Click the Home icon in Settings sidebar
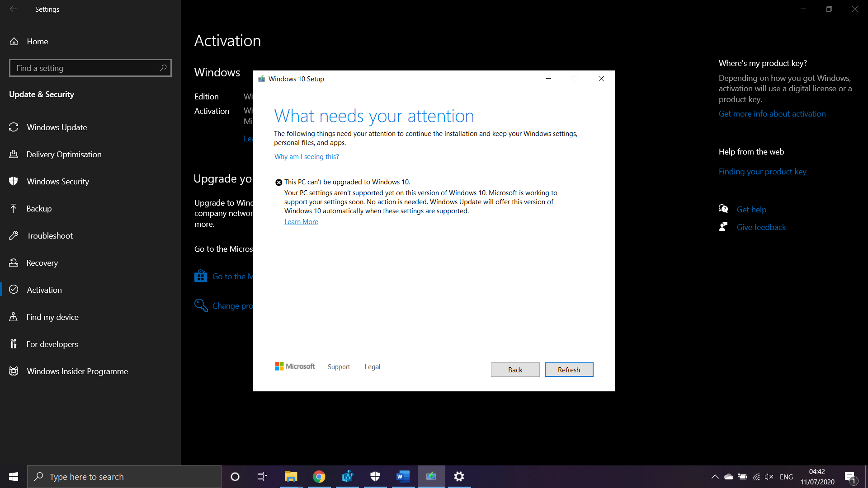The height and width of the screenshot is (488, 868). pos(14,41)
